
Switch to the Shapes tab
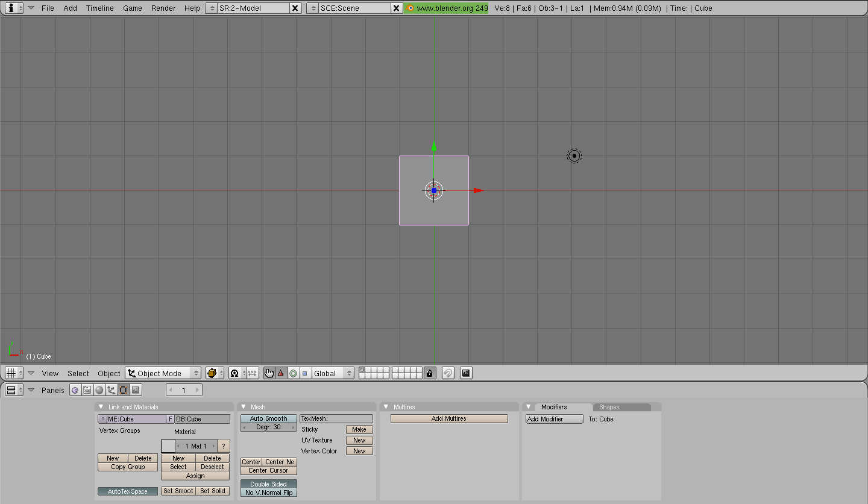[x=621, y=407]
